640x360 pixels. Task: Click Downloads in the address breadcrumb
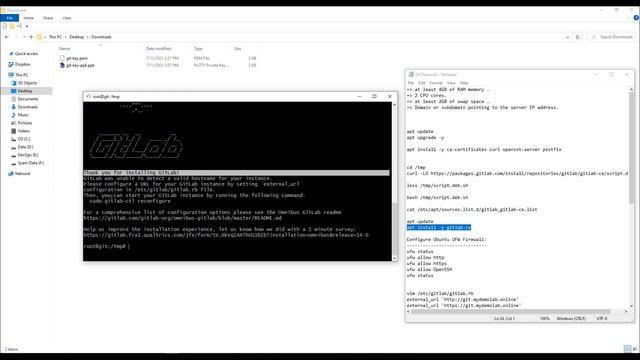click(101, 37)
